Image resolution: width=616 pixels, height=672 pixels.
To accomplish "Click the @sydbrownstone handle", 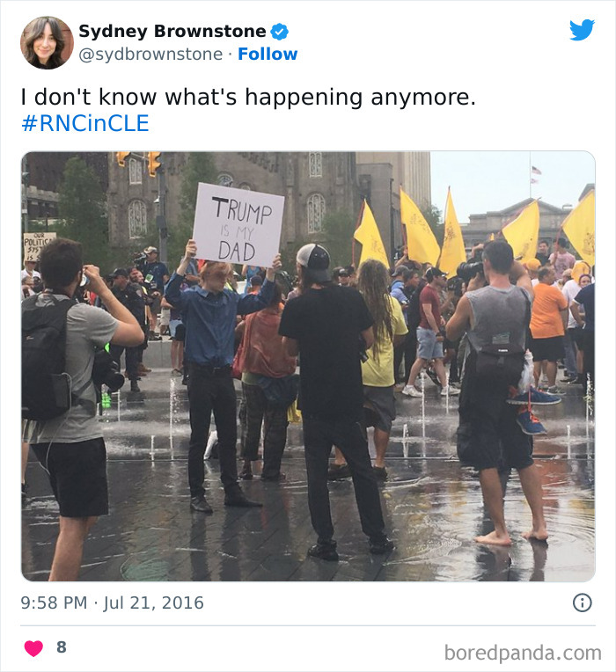I will (x=150, y=55).
